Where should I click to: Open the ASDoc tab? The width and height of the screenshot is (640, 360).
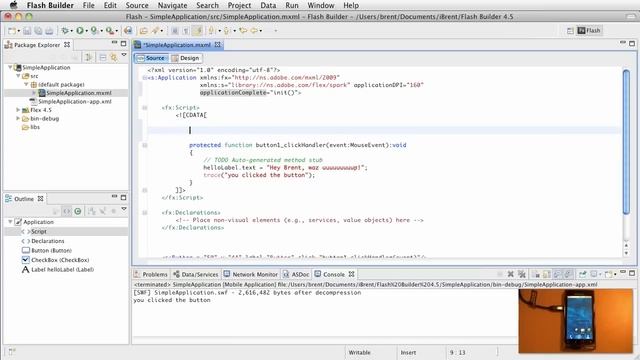point(296,274)
